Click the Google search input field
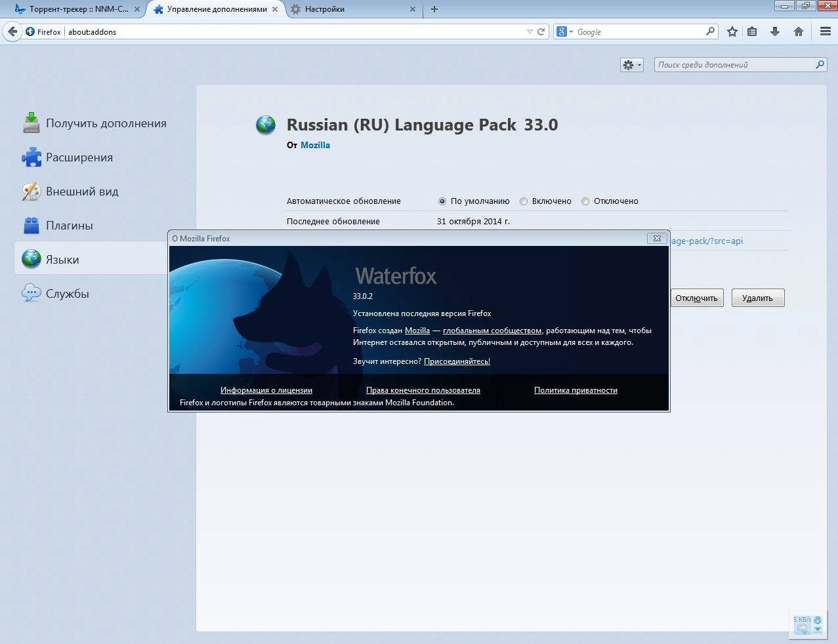 coord(640,31)
